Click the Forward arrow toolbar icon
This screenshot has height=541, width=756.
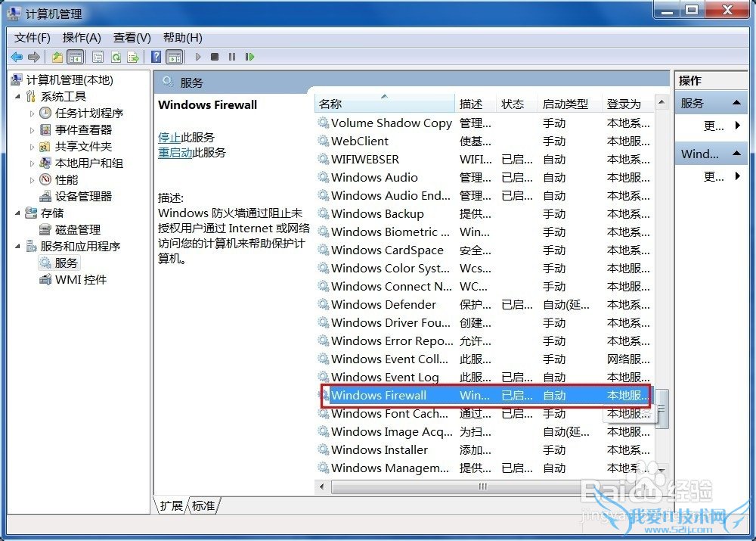pos(34,58)
